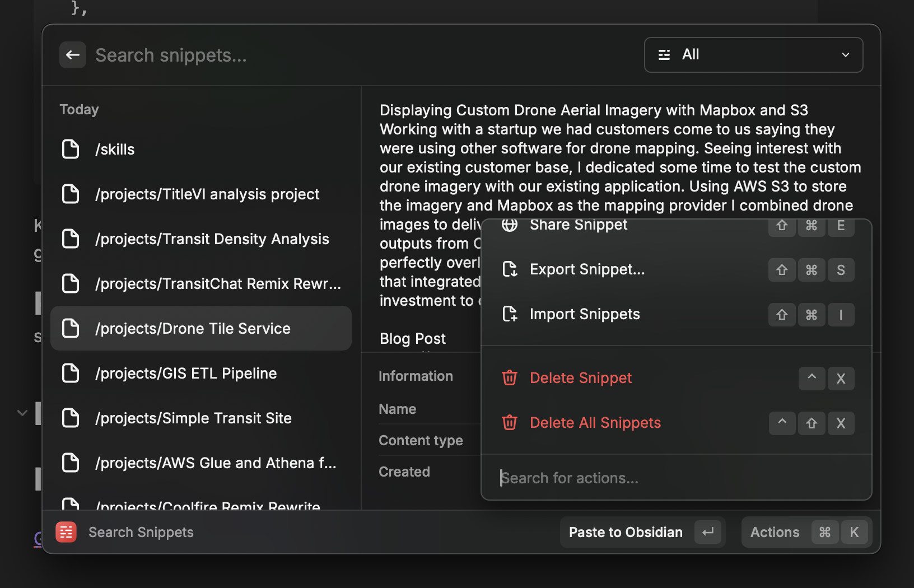Click the globe icon for Share Snippet
The height and width of the screenshot is (588, 914).
510,225
